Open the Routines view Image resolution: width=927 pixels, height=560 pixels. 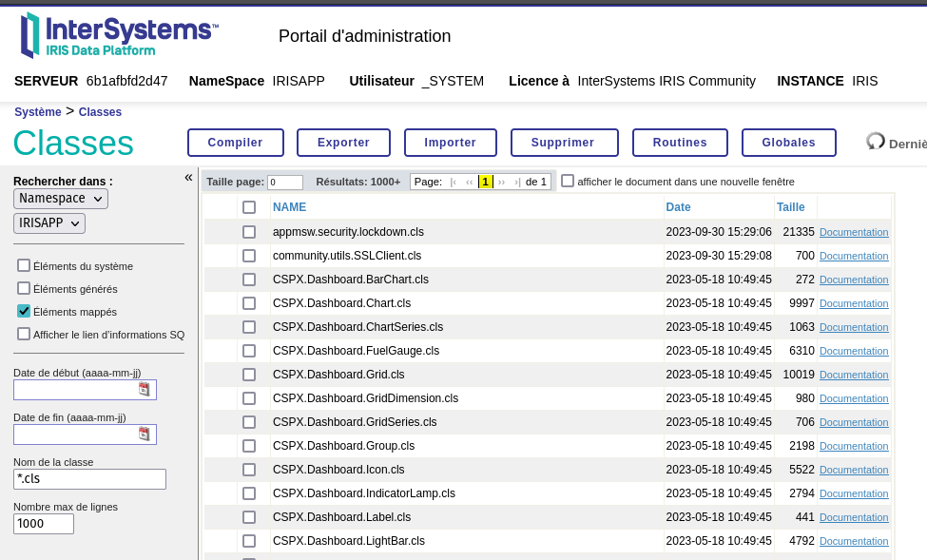(680, 143)
